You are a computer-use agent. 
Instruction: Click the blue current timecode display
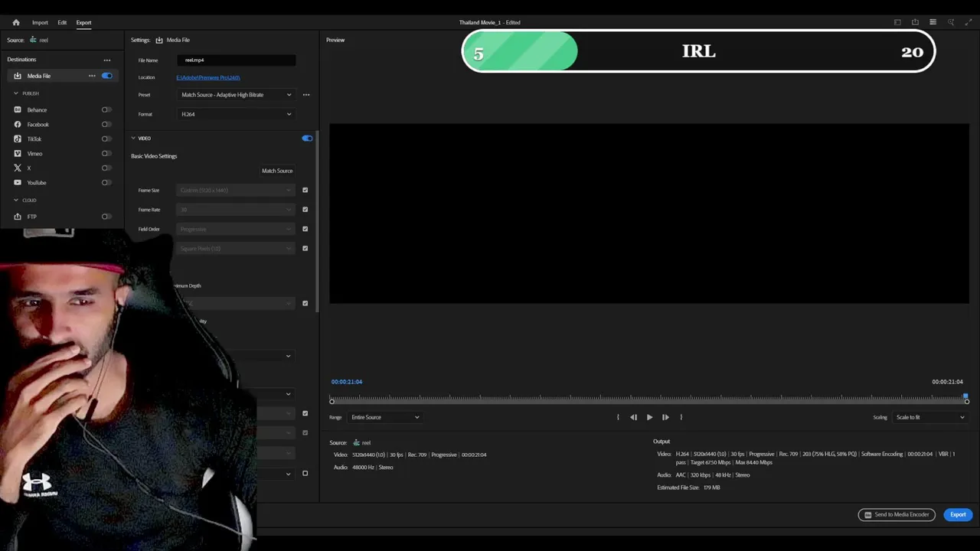coord(347,381)
